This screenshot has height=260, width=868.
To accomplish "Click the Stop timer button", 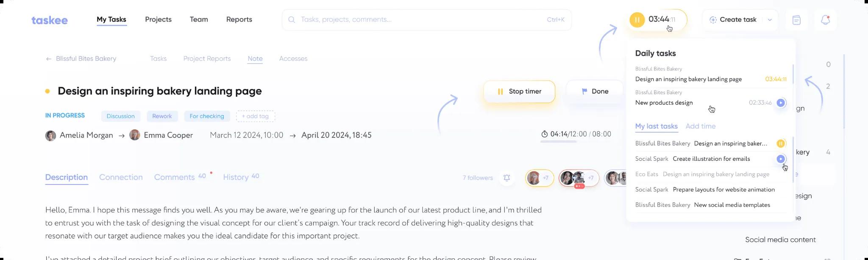I will (519, 92).
